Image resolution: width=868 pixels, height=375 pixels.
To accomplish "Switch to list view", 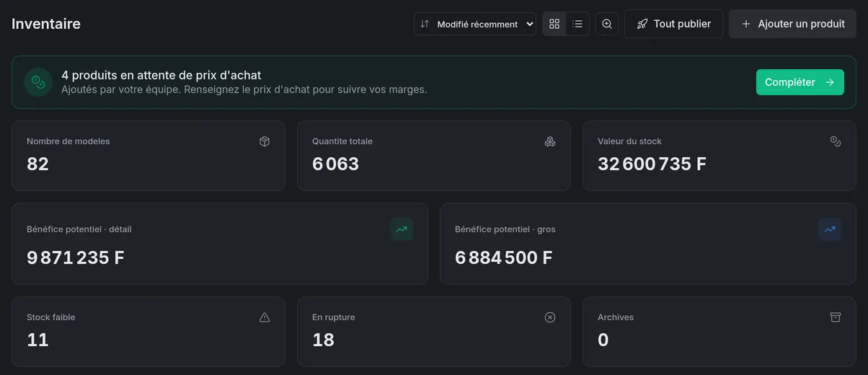I will [577, 24].
